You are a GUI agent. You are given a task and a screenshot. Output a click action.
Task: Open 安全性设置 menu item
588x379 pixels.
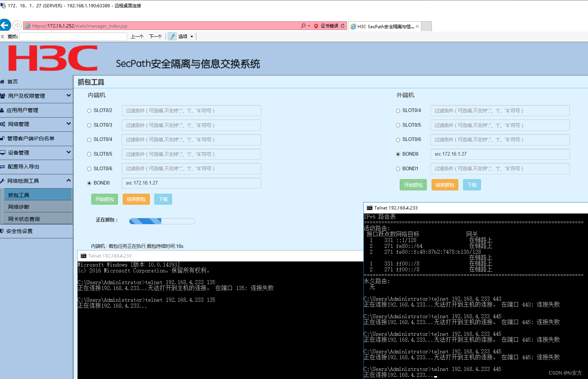[x=36, y=231]
